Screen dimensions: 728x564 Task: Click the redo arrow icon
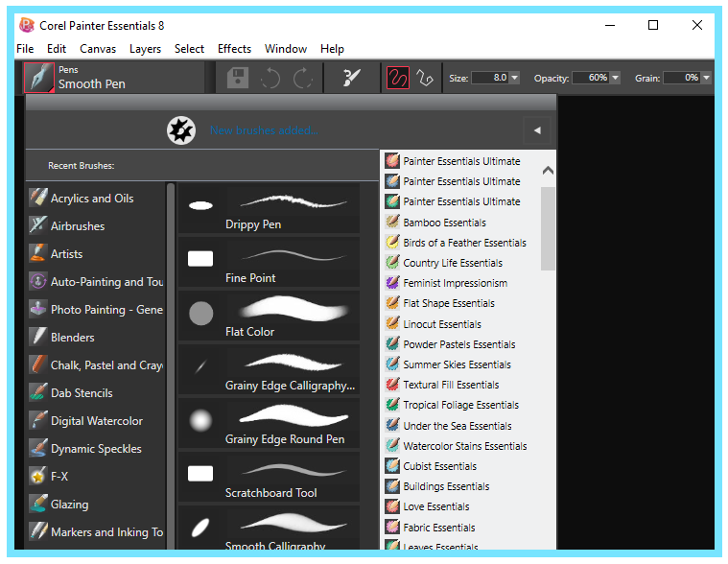point(303,78)
